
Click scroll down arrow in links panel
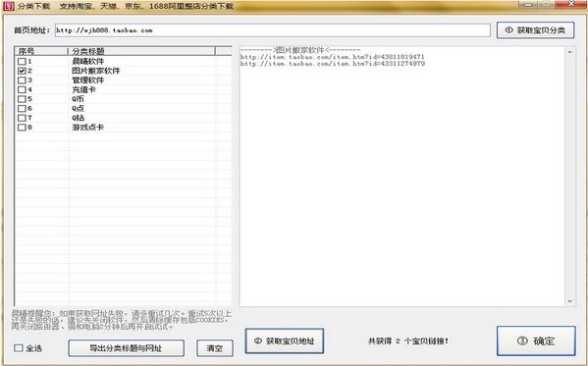570,301
